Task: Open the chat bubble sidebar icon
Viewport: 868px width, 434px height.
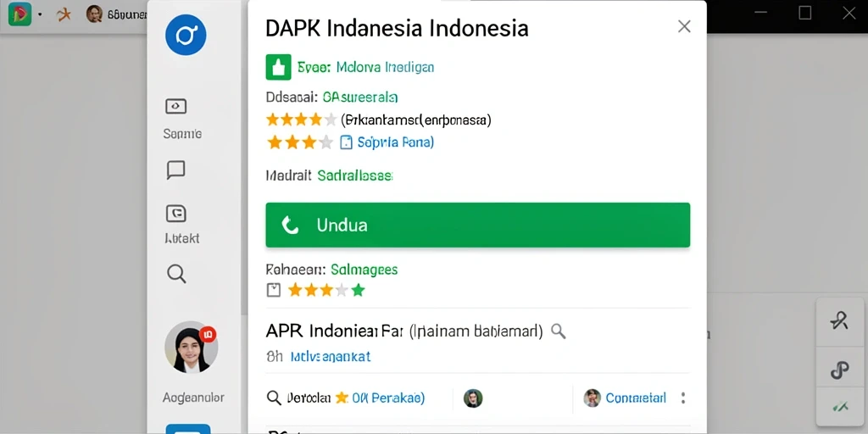Action: (175, 170)
